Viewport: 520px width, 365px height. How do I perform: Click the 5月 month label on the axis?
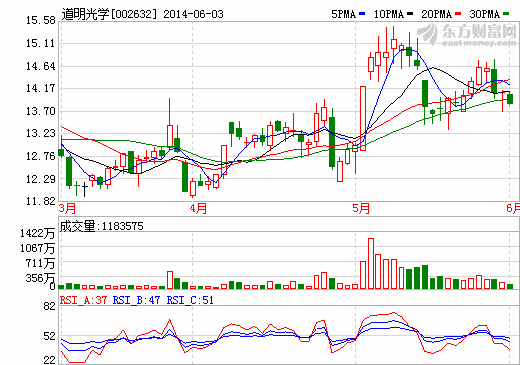point(361,208)
